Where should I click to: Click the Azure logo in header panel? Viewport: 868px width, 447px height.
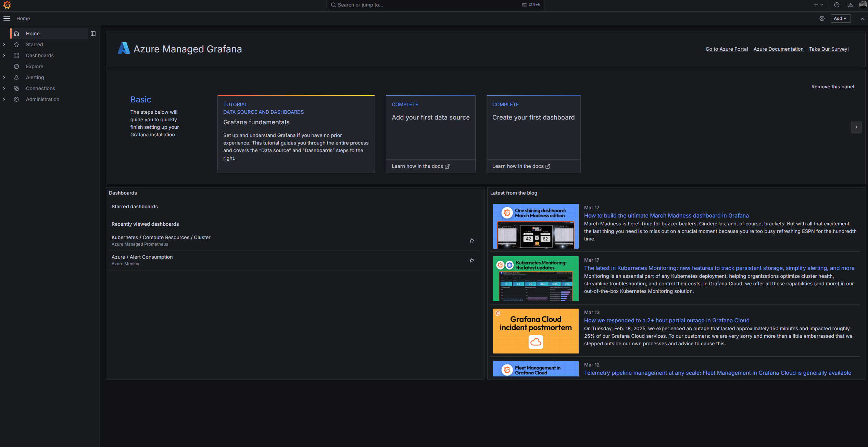tap(124, 48)
